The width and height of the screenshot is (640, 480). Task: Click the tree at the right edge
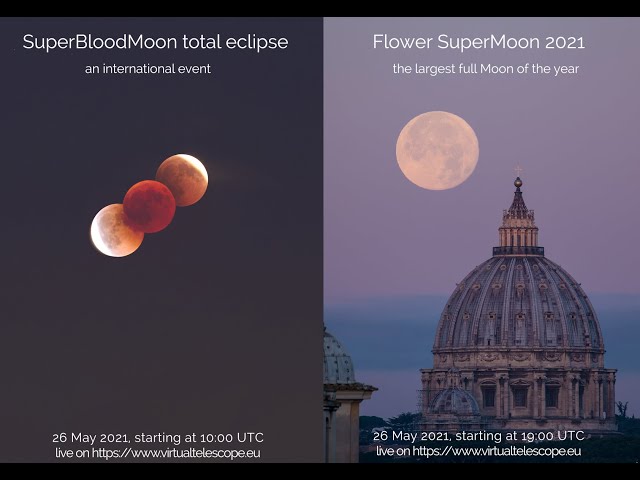(x=622, y=409)
